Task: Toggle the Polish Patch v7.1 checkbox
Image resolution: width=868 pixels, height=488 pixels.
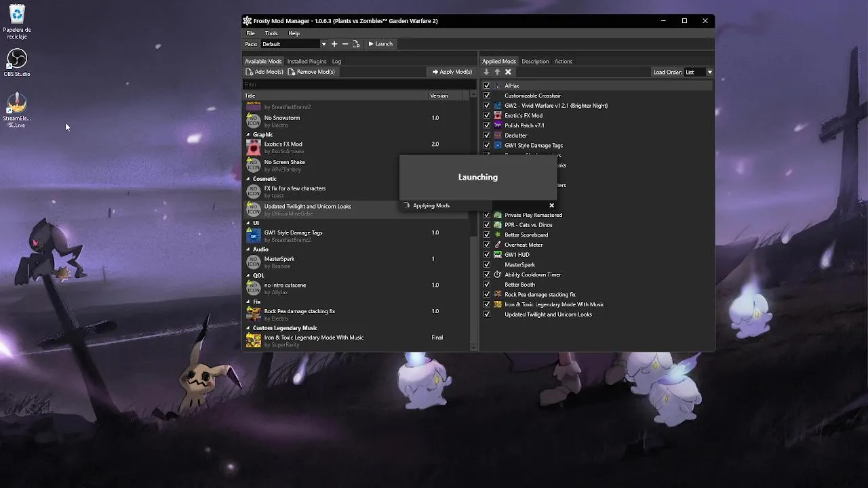Action: (487, 125)
